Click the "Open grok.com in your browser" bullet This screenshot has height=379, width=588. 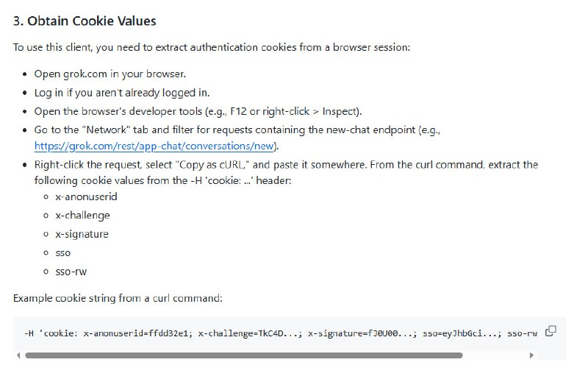point(110,74)
